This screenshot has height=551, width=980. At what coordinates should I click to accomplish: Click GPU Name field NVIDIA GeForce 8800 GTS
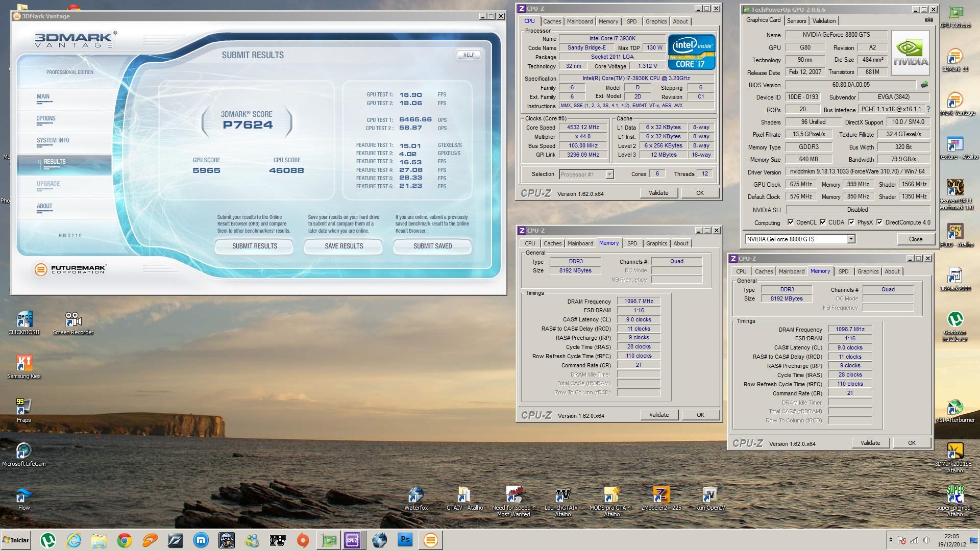pos(836,35)
